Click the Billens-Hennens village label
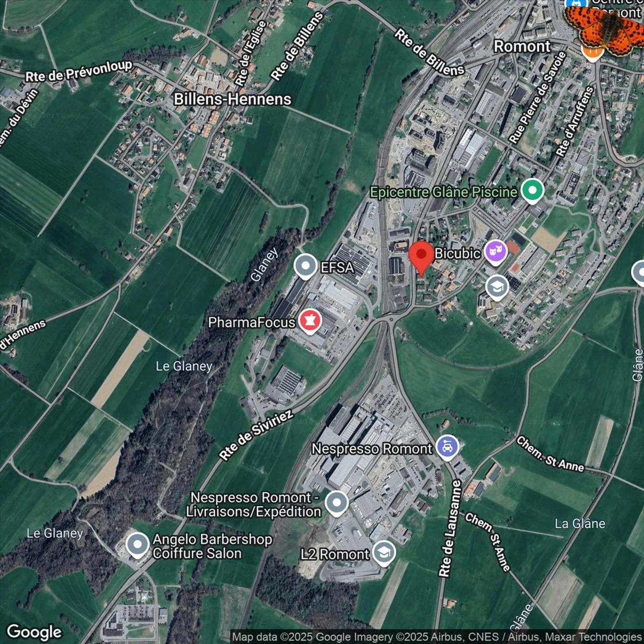Viewport: 644px width, 644px height. [x=232, y=99]
